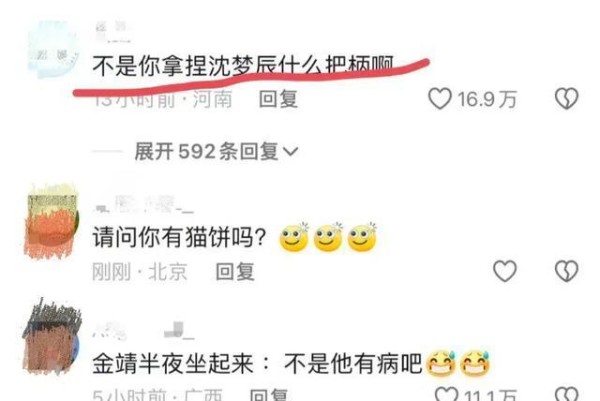Open the username above 沈梦辰 comment

(x=112, y=32)
